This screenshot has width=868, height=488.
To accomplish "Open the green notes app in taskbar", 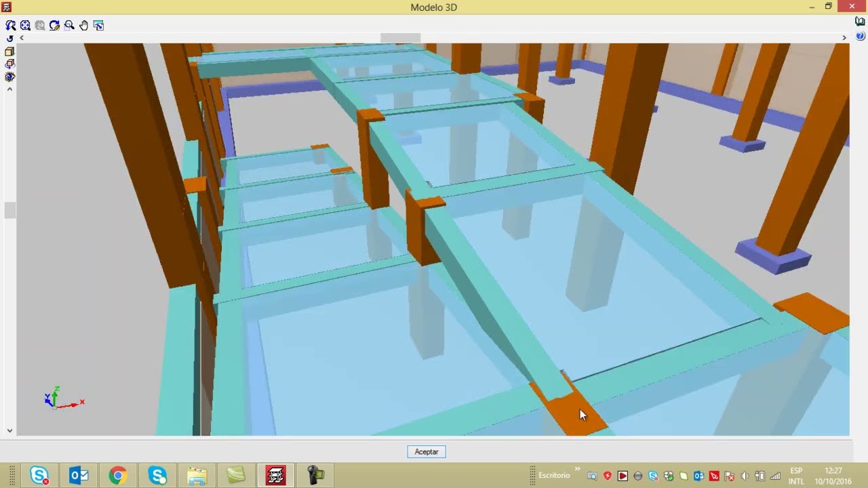I will (235, 476).
